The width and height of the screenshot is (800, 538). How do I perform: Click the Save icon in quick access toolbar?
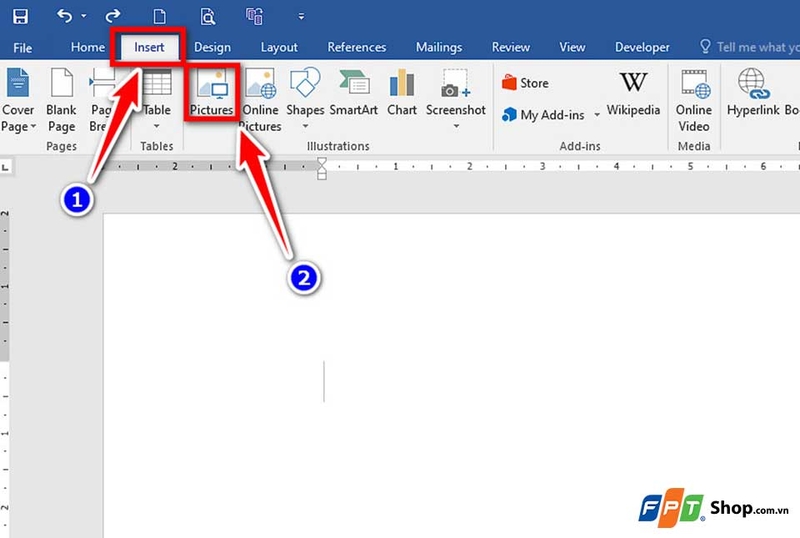(x=20, y=16)
